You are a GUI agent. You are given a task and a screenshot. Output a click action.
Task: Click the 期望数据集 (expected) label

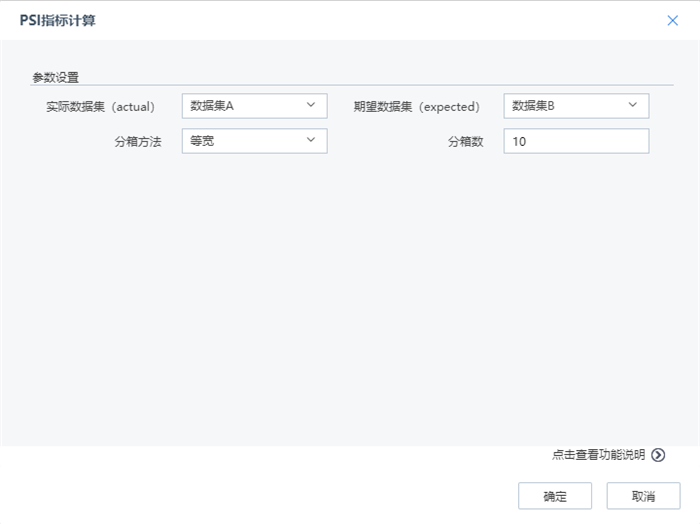coord(417,107)
